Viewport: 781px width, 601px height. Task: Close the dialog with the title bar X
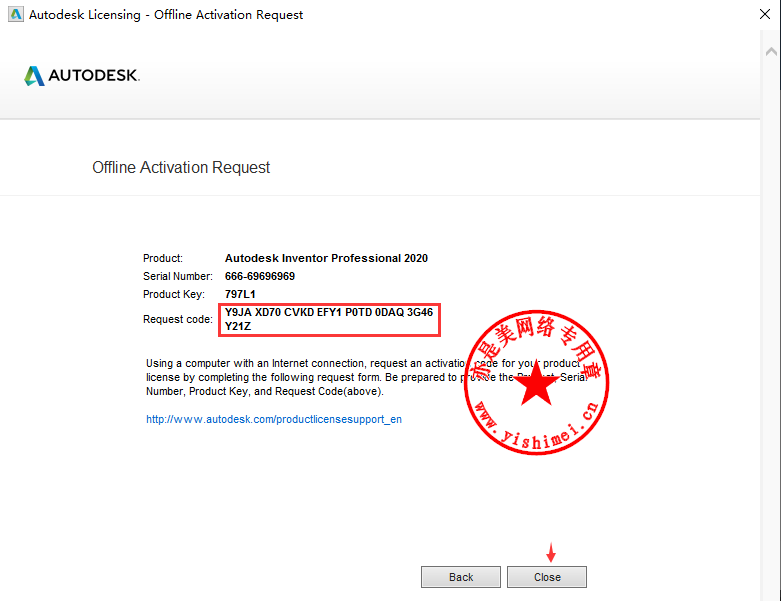coord(765,14)
